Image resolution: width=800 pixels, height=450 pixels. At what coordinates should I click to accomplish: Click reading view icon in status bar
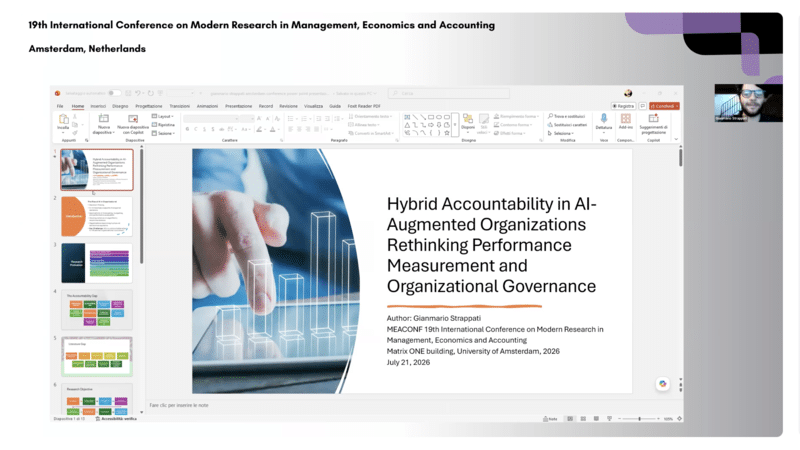pos(596,419)
